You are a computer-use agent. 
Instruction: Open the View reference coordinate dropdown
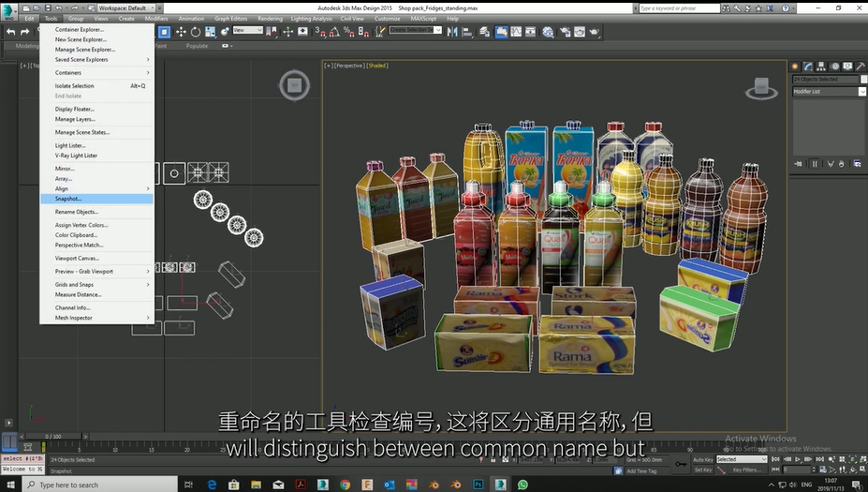tap(247, 30)
